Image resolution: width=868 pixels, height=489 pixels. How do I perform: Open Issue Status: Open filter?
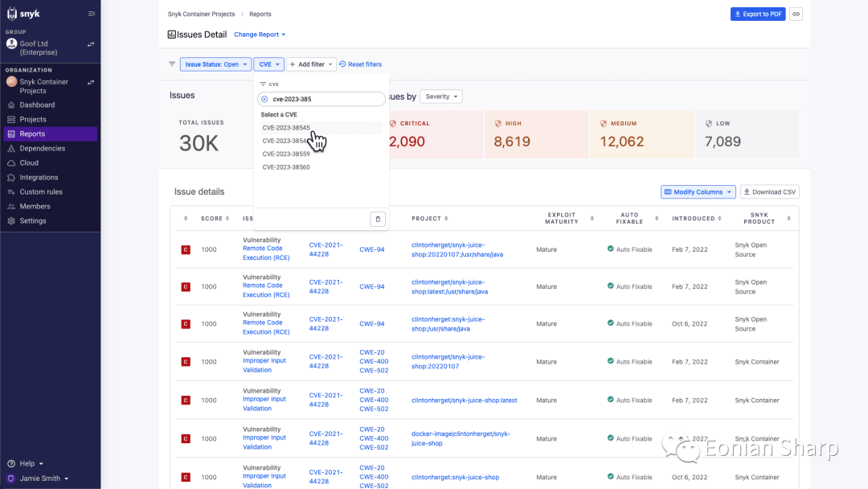pyautogui.click(x=215, y=64)
